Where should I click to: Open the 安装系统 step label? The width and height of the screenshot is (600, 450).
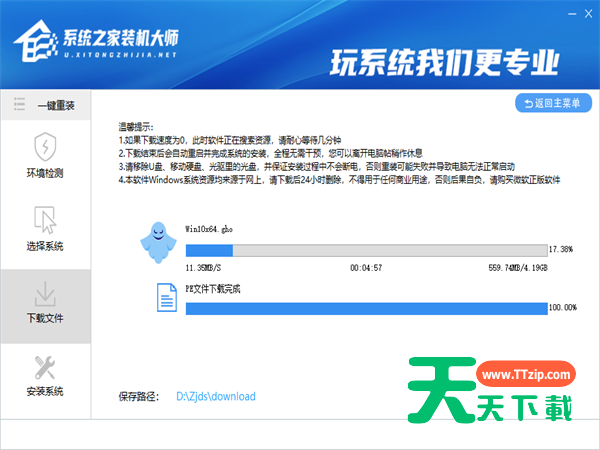45,390
